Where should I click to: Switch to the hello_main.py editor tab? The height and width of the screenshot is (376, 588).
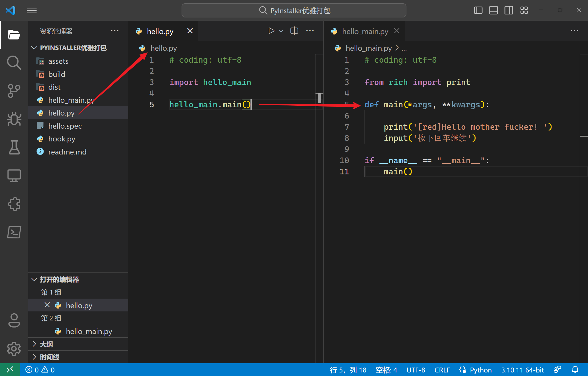(x=365, y=31)
